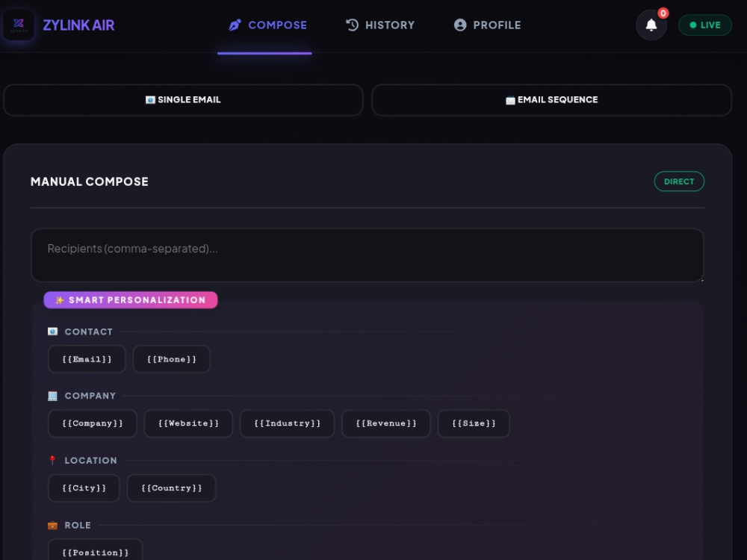
Task: Click the COMPANY section heading
Action: coord(90,396)
